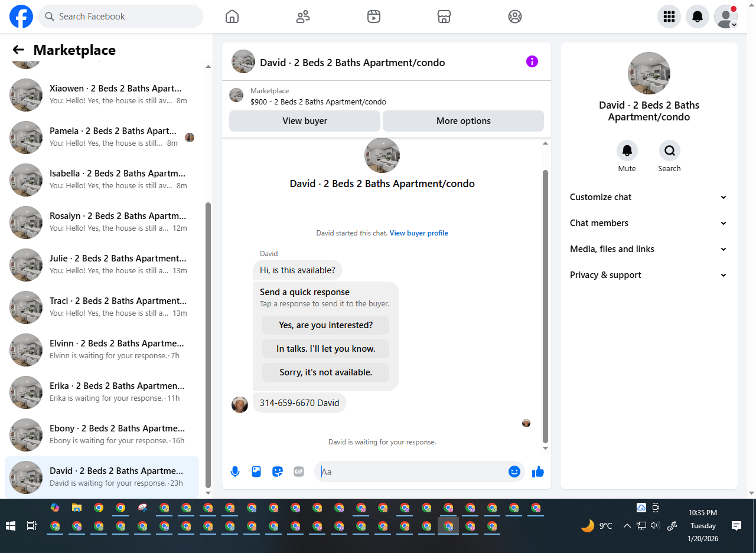The height and width of the screenshot is (553, 756).
Task: Click the large listing thumbnail in right panel
Action: (649, 73)
